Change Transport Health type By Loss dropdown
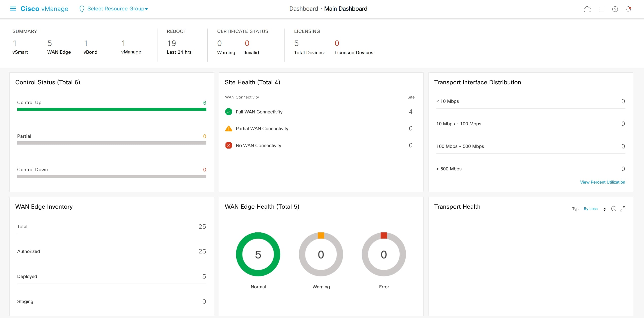The height and width of the screenshot is (318, 644). click(x=591, y=209)
